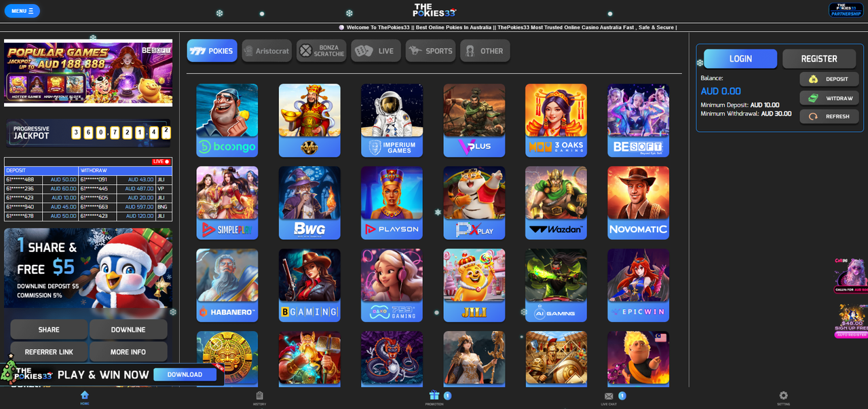This screenshot has height=409, width=868.
Task: Open the warrior woman with staff tile
Action: [474, 359]
